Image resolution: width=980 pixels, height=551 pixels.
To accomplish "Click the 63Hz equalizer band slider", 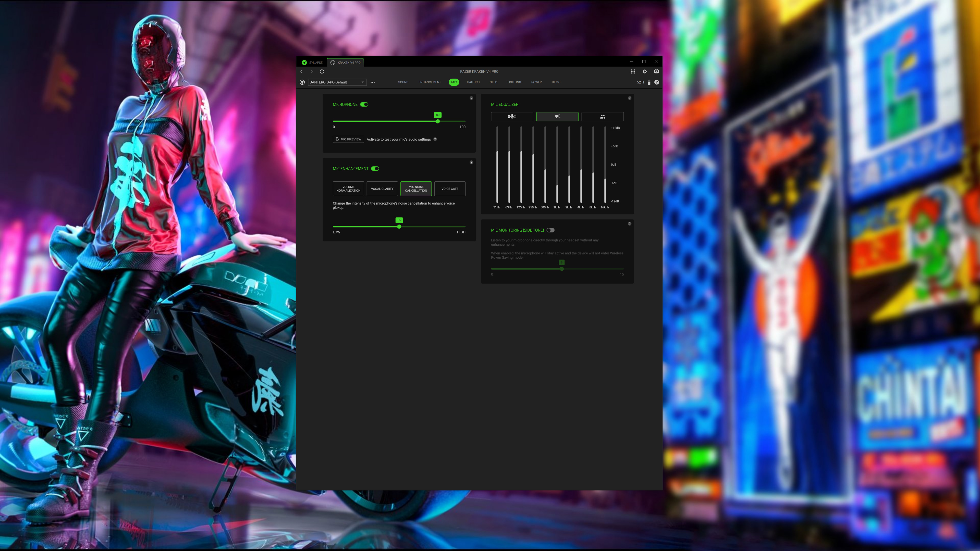I will point(509,165).
